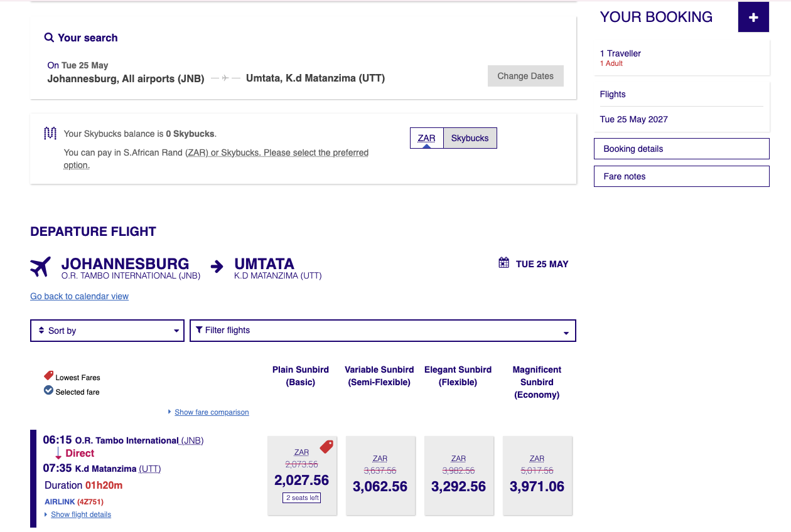The image size is (791, 532).
Task: Click the Duration 01h20m text
Action: coord(83,485)
